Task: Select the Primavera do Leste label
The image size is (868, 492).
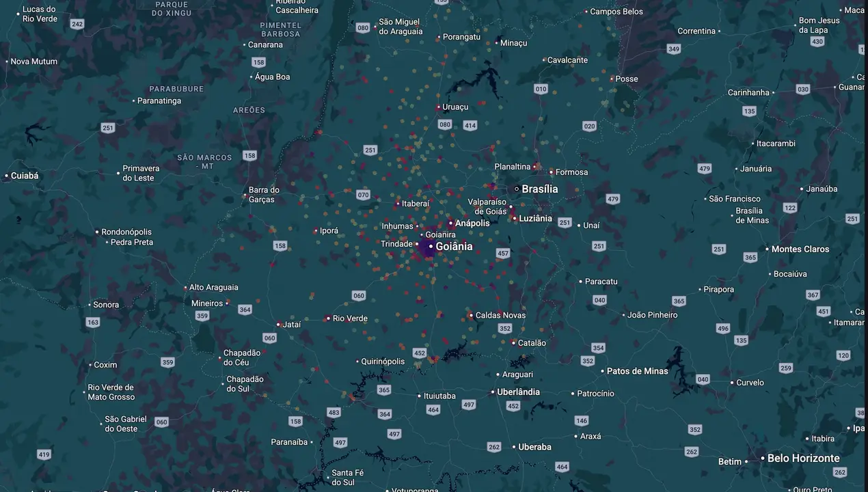Action: point(141,174)
